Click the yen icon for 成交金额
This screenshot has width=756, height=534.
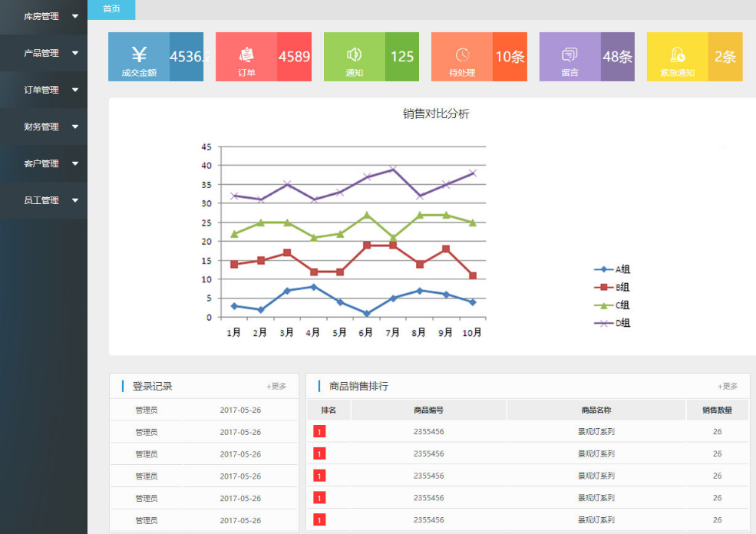tap(139, 54)
